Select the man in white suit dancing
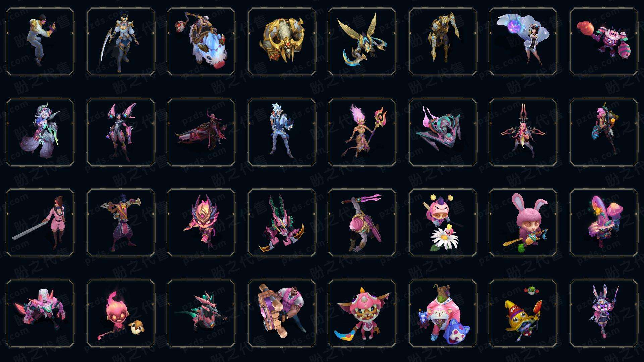Image resolution: width=644 pixels, height=362 pixels. (x=40, y=42)
